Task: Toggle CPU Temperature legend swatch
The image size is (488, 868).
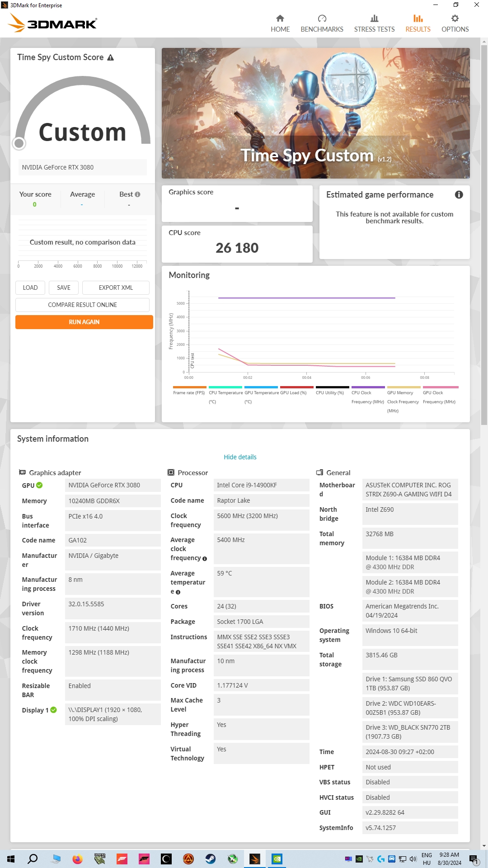Action: [225, 387]
